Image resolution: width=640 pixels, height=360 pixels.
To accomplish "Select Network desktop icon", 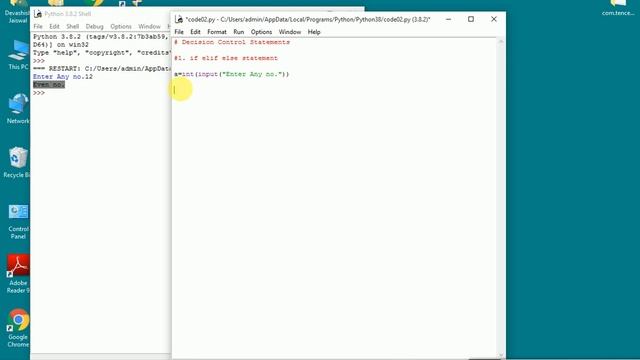I will (x=18, y=109).
